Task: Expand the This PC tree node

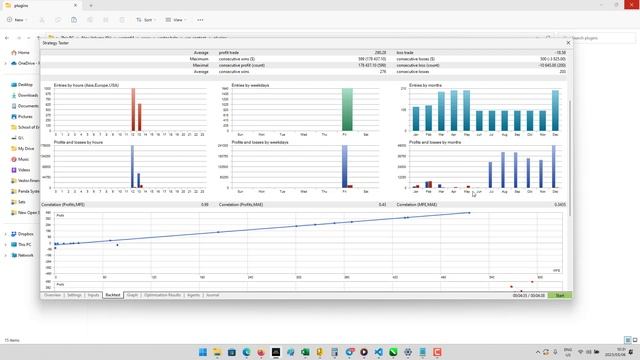Action: [x=6, y=244]
